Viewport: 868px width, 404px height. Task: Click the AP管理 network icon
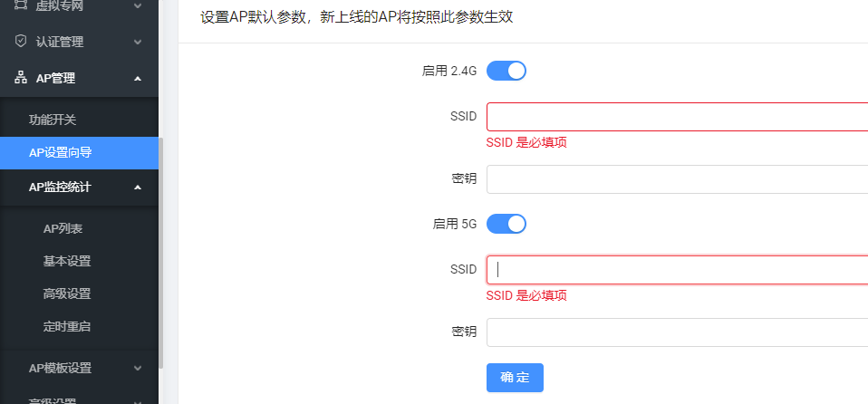[x=21, y=78]
